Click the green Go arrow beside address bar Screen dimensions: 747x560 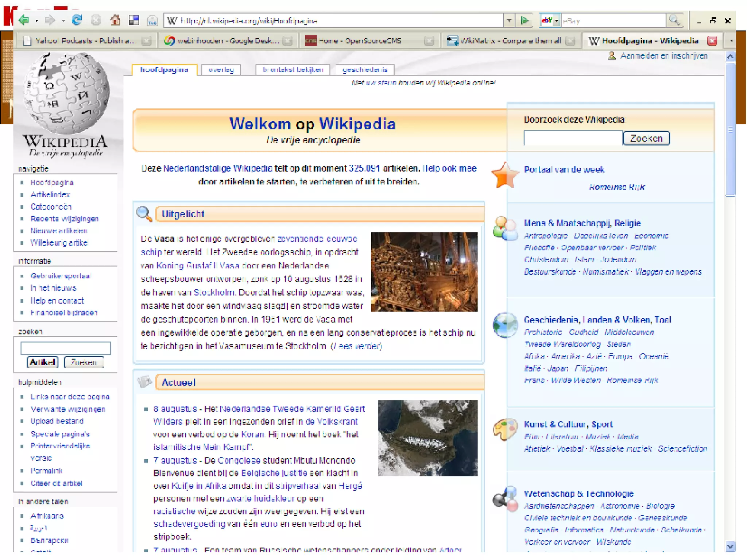525,21
